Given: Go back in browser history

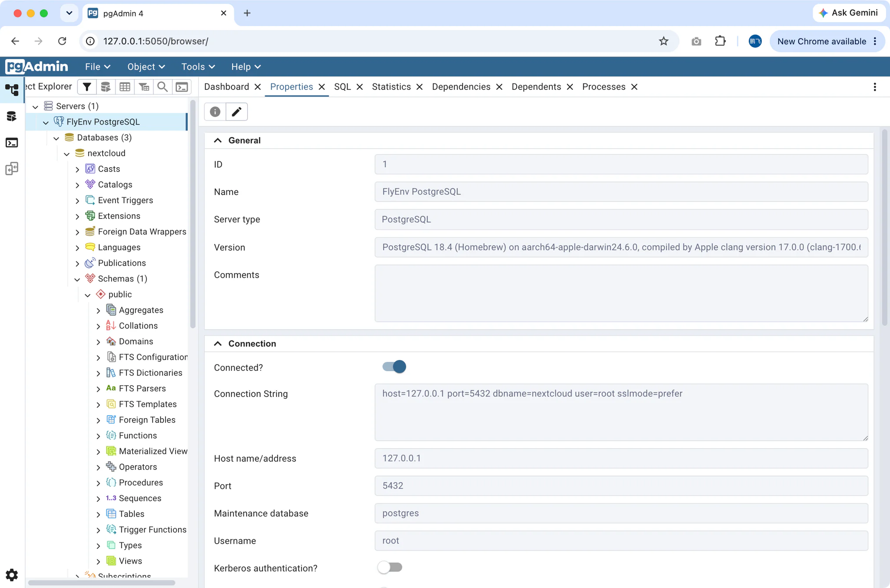Looking at the screenshot, I should point(15,41).
